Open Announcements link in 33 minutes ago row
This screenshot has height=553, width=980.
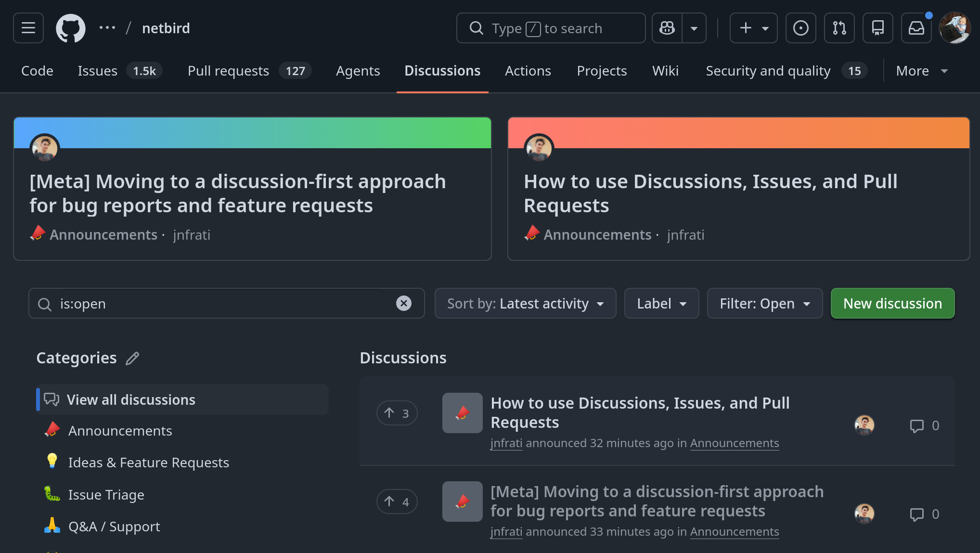point(735,531)
